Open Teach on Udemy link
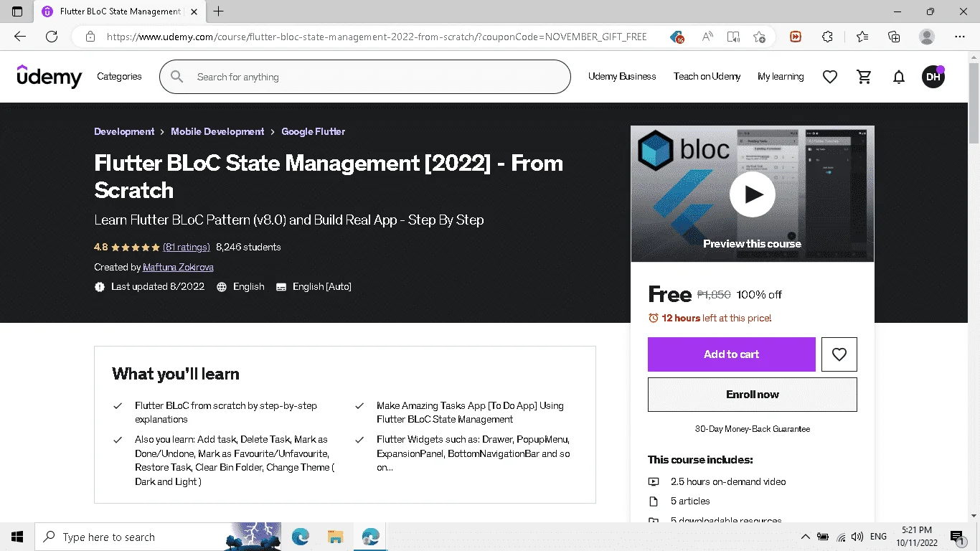The height and width of the screenshot is (551, 980). [x=707, y=77]
